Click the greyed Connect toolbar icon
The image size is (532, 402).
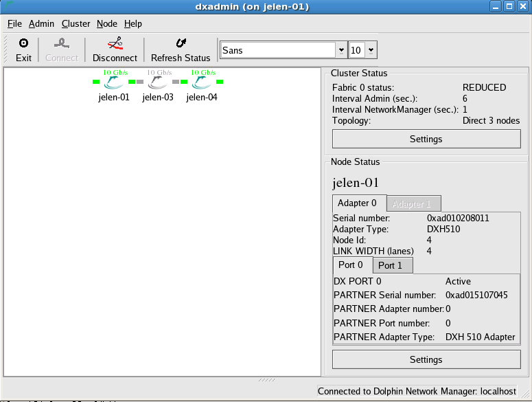coord(62,43)
